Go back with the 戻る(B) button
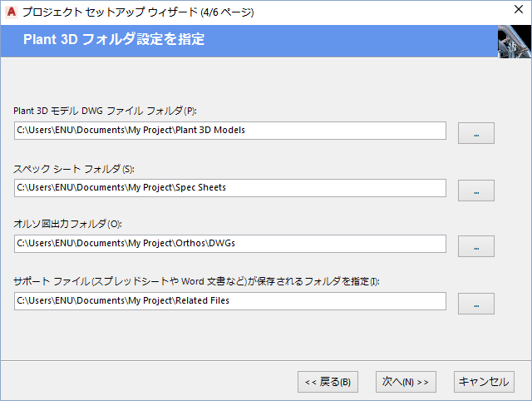The height and width of the screenshot is (401, 532). coord(328,382)
